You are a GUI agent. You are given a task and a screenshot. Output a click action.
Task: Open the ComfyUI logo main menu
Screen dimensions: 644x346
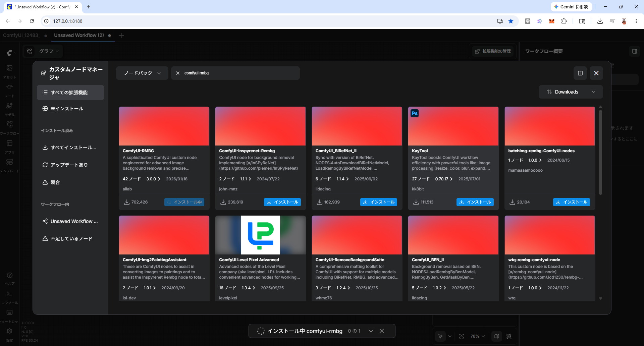[x=11, y=53]
